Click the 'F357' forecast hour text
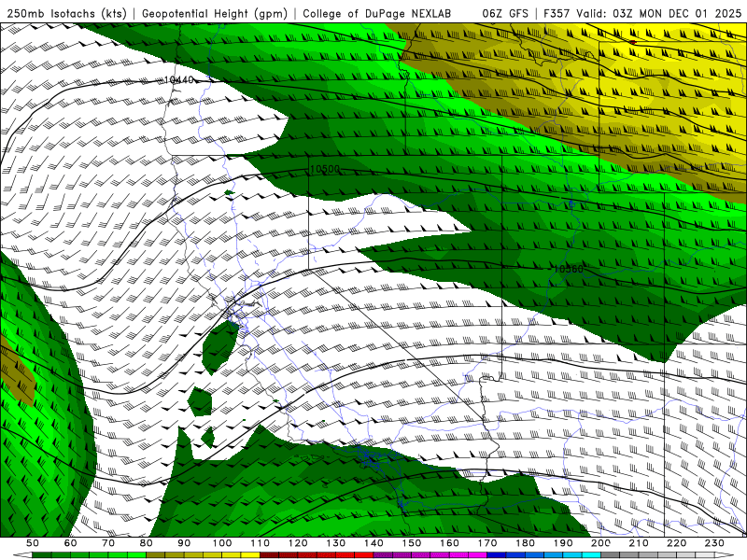 coord(557,13)
